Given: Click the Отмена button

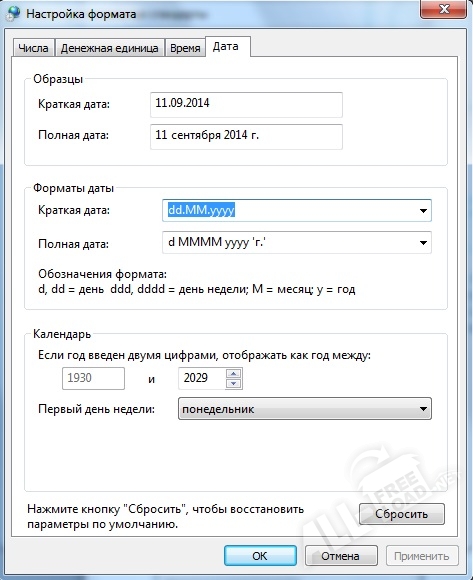Looking at the screenshot, I should [341, 556].
